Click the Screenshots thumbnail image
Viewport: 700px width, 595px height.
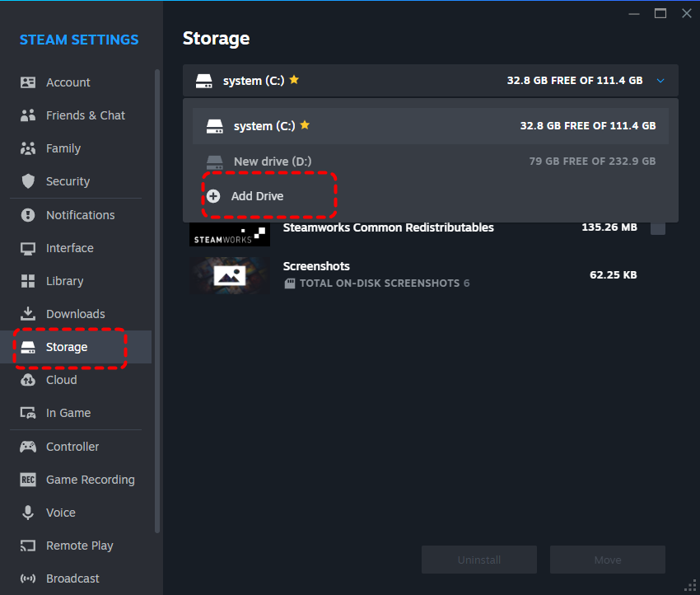(x=229, y=275)
